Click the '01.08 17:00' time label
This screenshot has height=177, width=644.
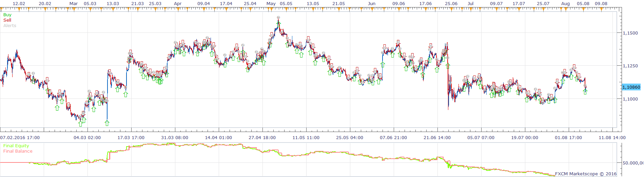click(568, 137)
